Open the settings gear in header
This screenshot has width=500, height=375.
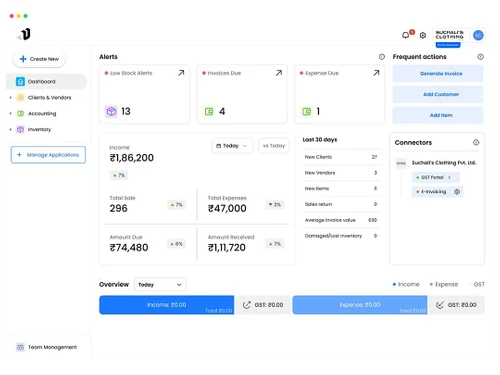click(x=423, y=35)
